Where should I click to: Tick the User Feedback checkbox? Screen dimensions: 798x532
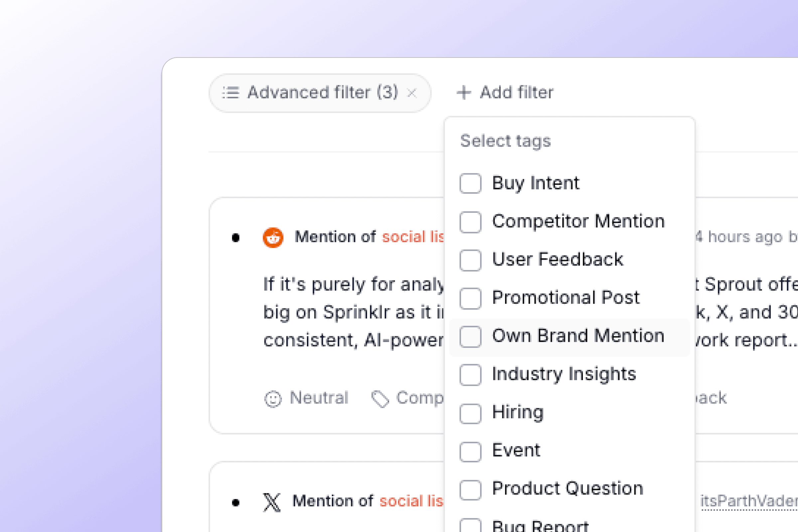[470, 260]
